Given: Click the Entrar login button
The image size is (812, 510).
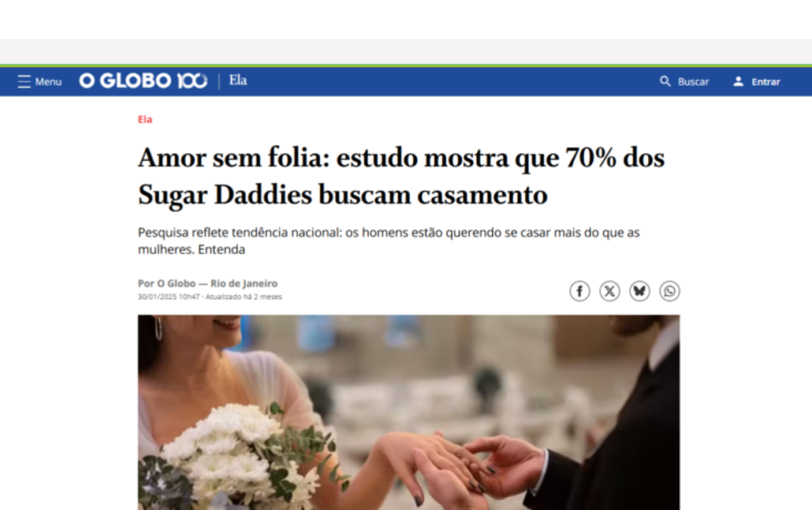Looking at the screenshot, I should (x=765, y=82).
